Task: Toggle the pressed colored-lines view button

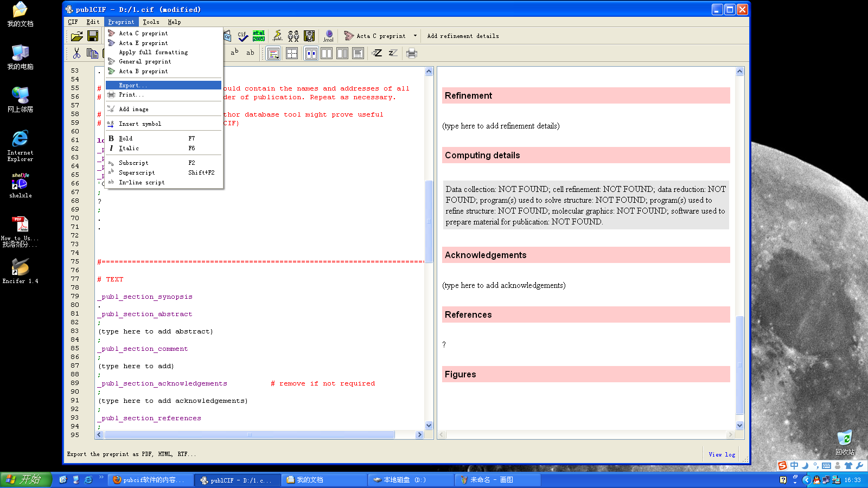Action: pos(273,53)
